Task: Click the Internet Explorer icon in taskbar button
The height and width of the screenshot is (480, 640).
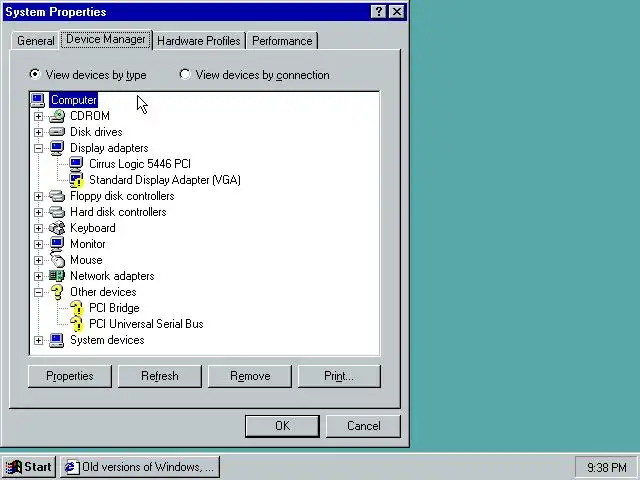Action: pyautogui.click(x=71, y=467)
